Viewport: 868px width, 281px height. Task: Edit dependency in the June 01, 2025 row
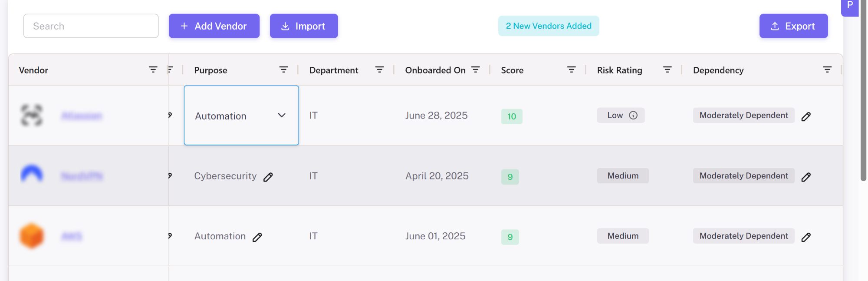point(806,237)
